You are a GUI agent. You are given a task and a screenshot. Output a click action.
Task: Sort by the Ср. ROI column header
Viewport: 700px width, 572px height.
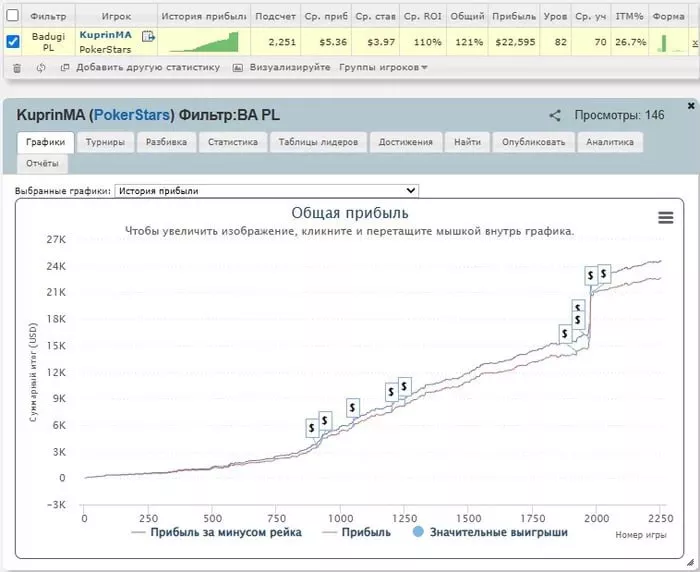[x=422, y=16]
